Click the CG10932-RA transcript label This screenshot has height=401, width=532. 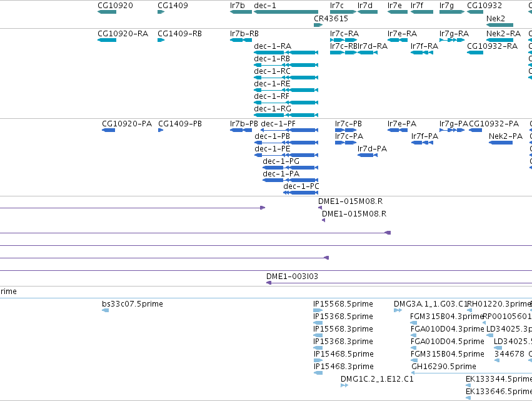[493, 46]
